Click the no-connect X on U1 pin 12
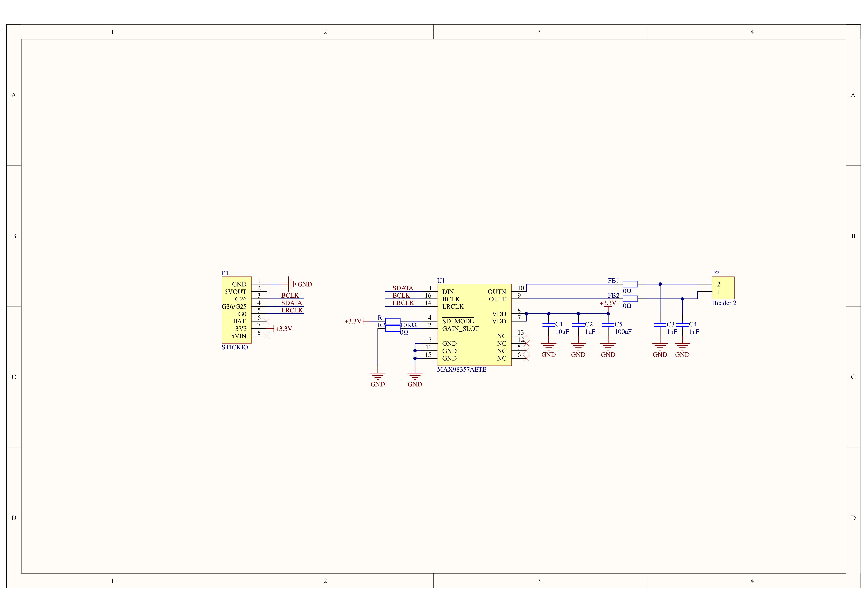The height and width of the screenshot is (613, 868). click(x=526, y=344)
